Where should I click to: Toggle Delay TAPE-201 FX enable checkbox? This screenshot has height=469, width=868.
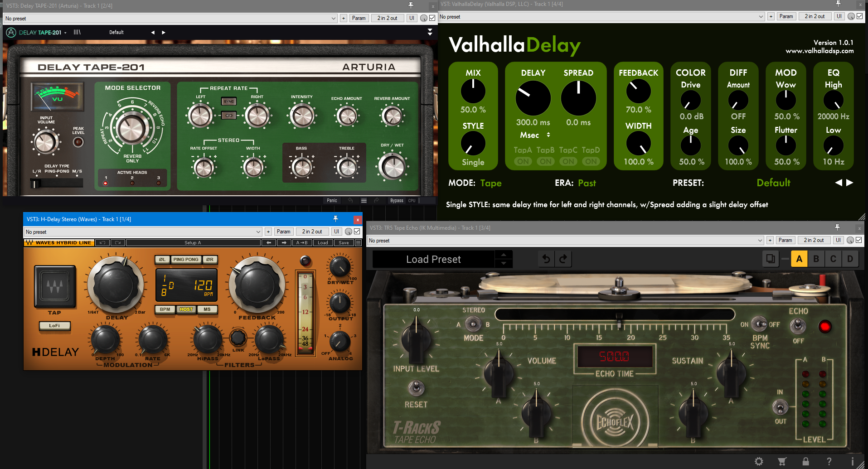coord(432,18)
